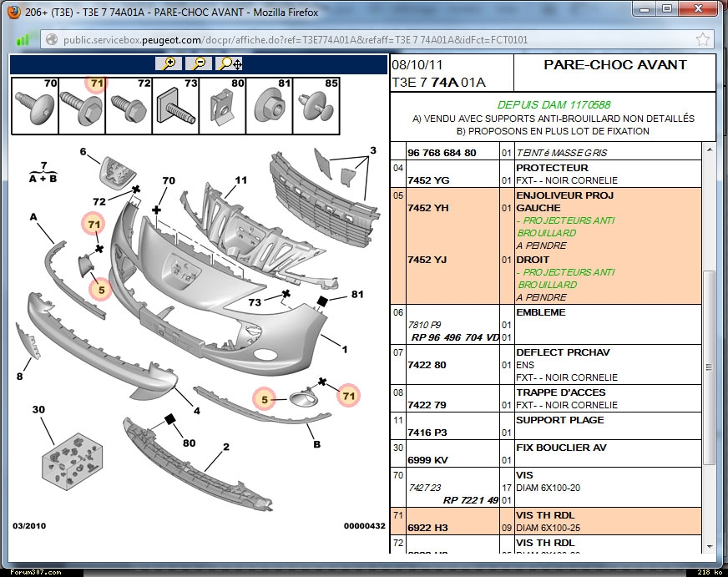Click part number 7452 YG
Viewport: 728px width, 577px height.
click(x=428, y=180)
